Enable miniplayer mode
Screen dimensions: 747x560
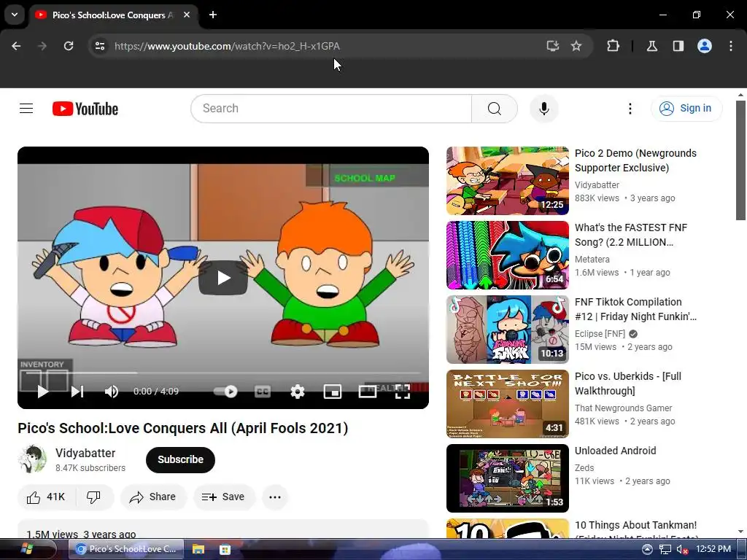tap(333, 392)
